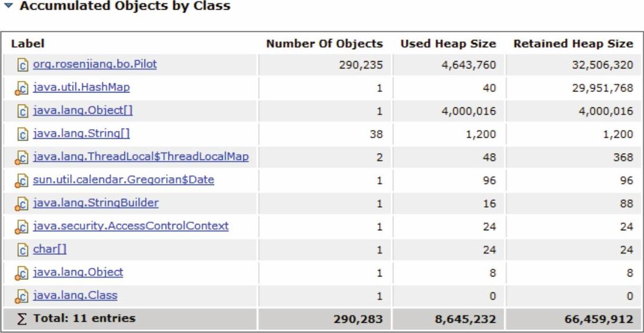Click the Retained Heap Size column header
The height and width of the screenshot is (333, 644).
click(573, 43)
